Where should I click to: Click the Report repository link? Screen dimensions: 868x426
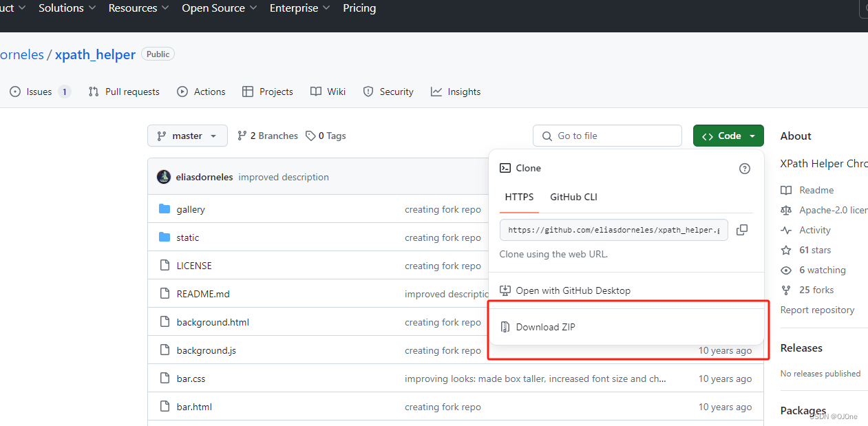click(817, 310)
